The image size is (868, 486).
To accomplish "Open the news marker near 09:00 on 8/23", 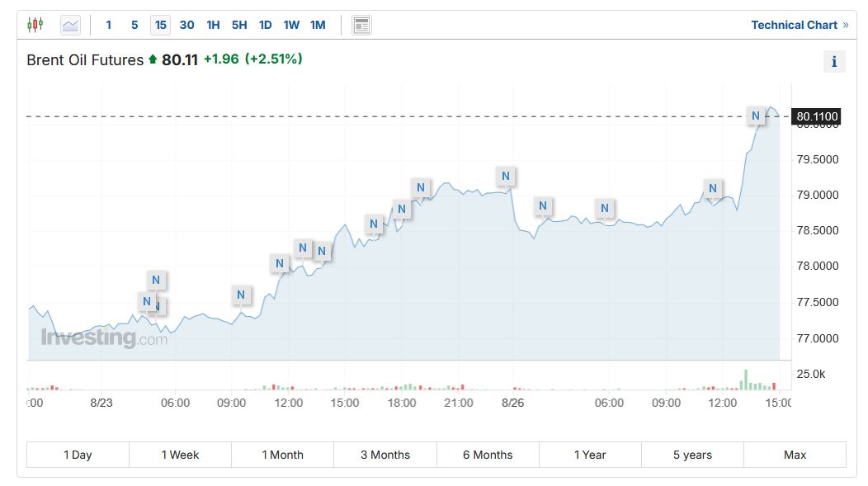I will [x=241, y=295].
